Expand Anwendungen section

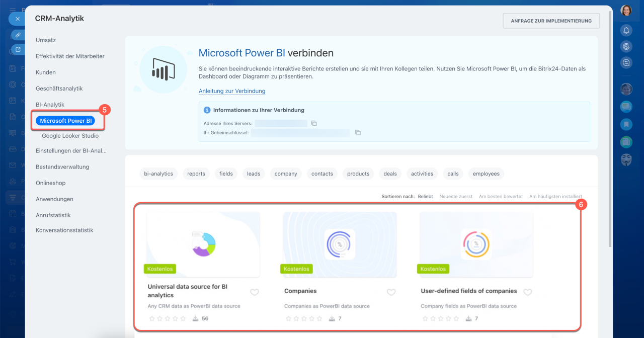[54, 199]
